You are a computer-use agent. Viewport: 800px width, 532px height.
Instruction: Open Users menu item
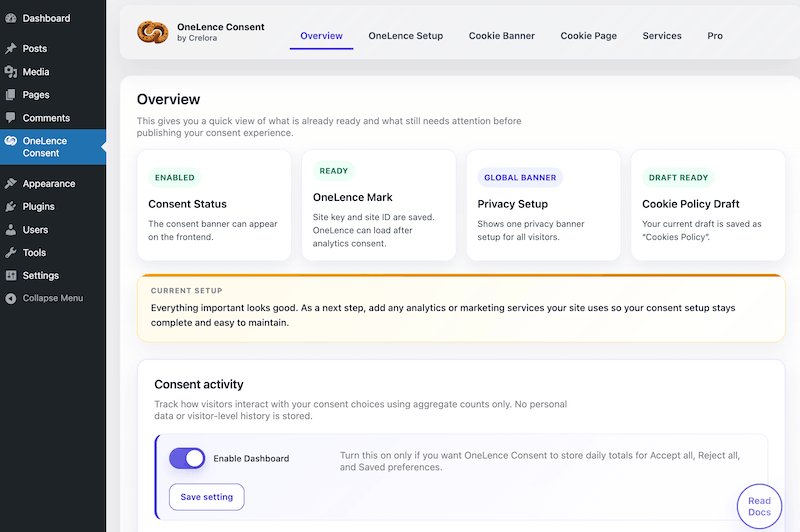pos(35,230)
